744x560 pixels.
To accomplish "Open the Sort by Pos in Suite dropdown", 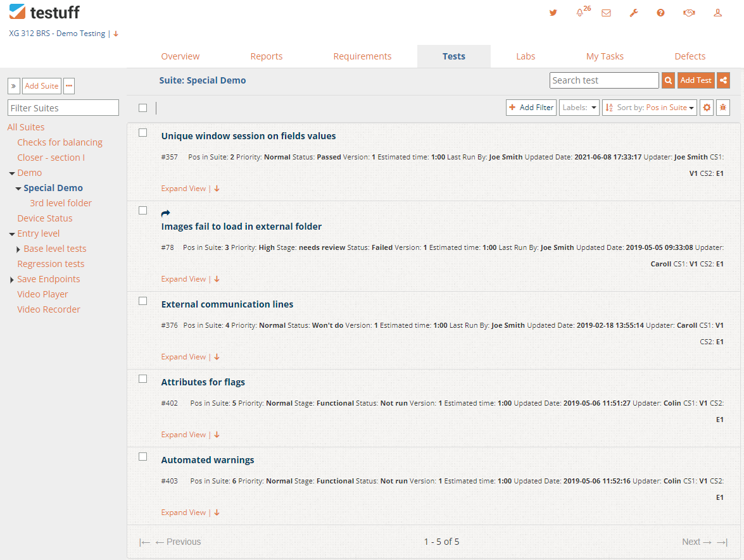I will (650, 108).
